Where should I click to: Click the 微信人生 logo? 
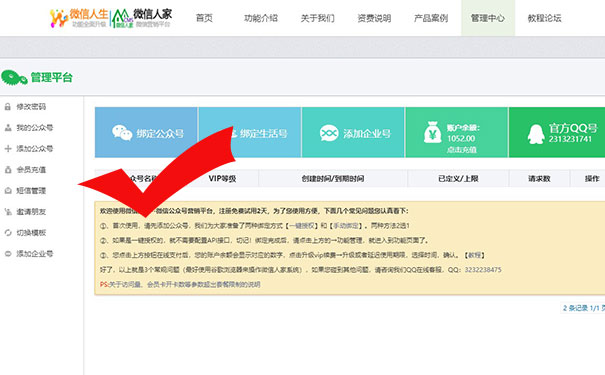coord(78,18)
